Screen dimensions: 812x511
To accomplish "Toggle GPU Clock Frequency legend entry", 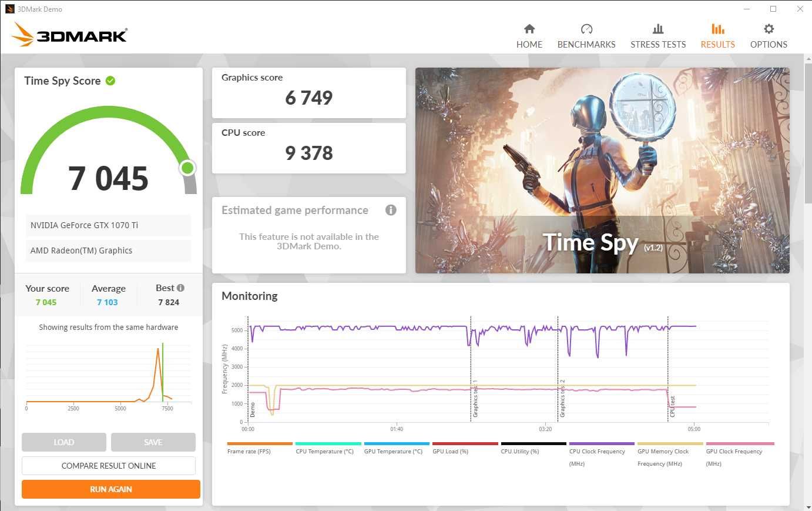I will (740, 454).
